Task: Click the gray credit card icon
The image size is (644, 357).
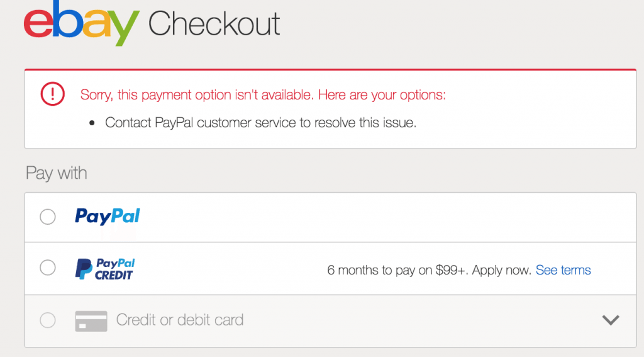Action: (91, 320)
